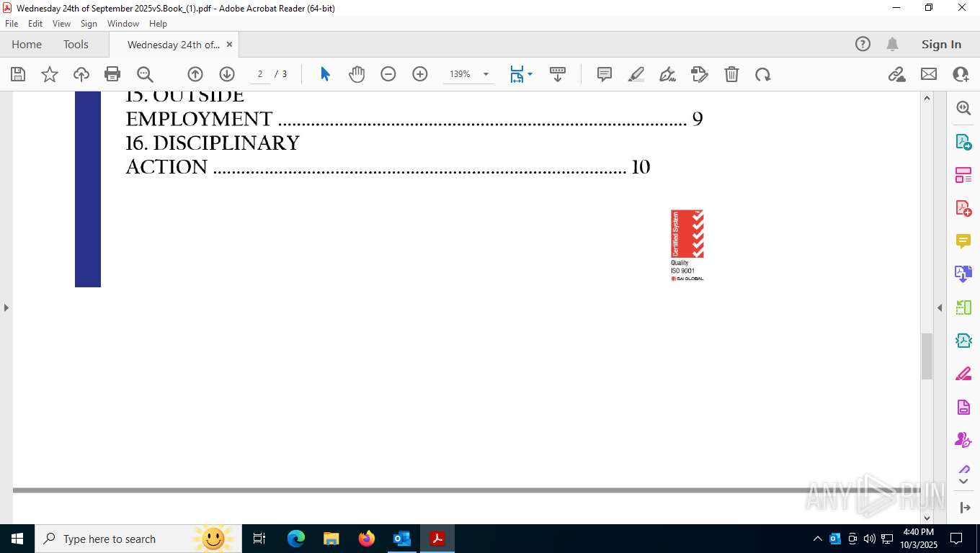
Task: Open the View menu
Action: [61, 24]
